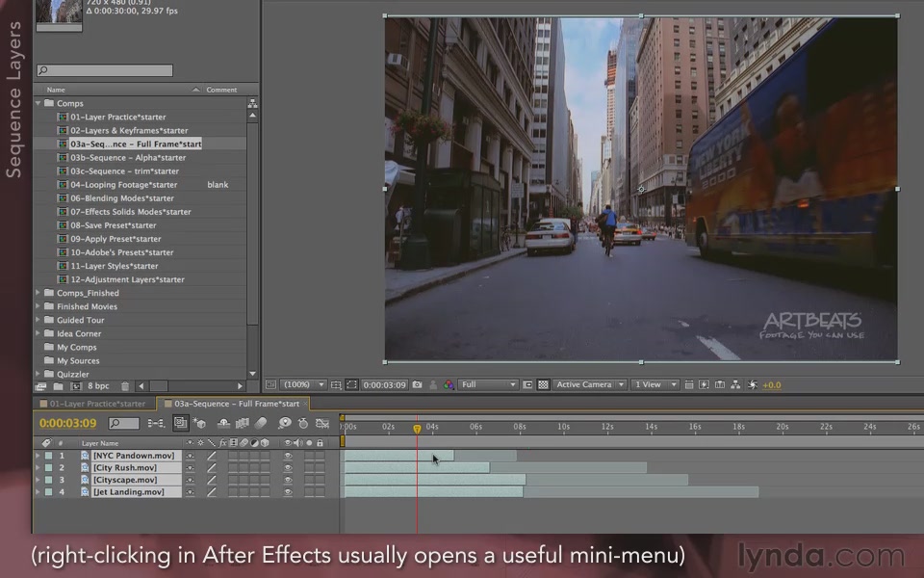Click timeline search field
The image size is (924, 578).
(x=124, y=423)
